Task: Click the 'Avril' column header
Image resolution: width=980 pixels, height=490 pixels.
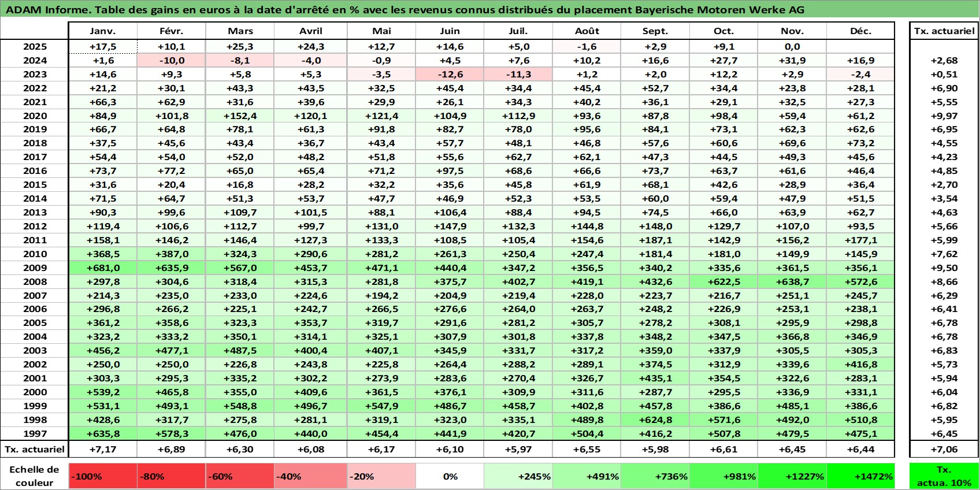Action: pyautogui.click(x=311, y=31)
